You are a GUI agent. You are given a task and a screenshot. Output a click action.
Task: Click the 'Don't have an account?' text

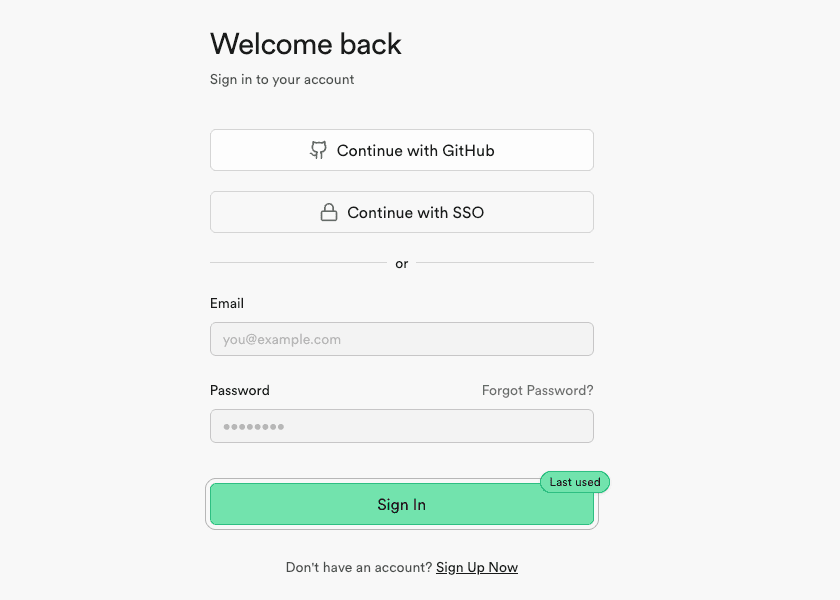pyautogui.click(x=359, y=567)
